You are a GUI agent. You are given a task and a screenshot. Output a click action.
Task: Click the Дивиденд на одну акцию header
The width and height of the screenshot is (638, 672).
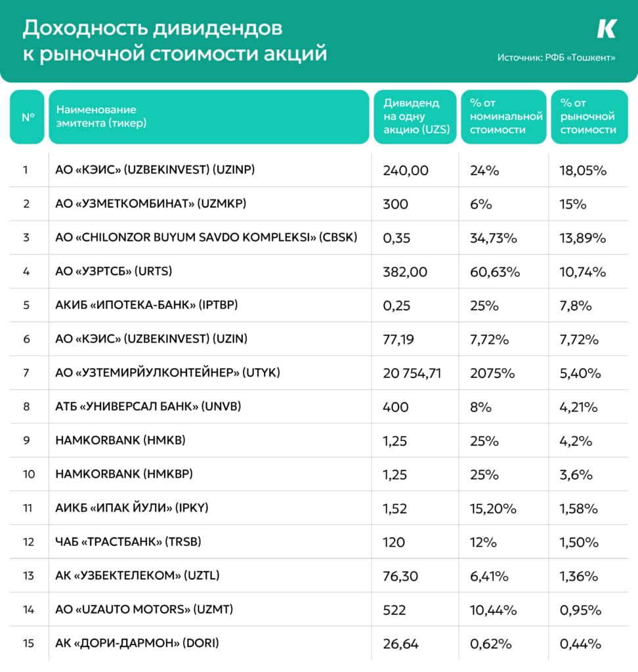click(415, 117)
